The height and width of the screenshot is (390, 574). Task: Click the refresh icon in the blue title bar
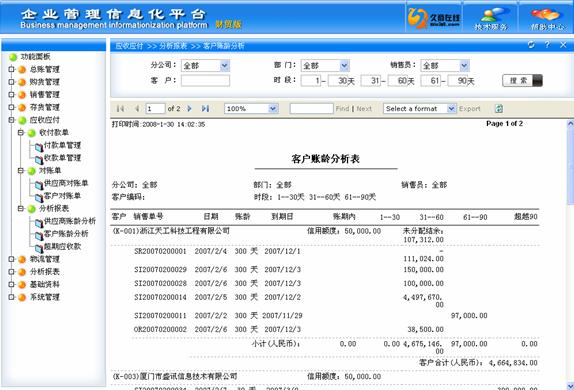pyautogui.click(x=531, y=45)
